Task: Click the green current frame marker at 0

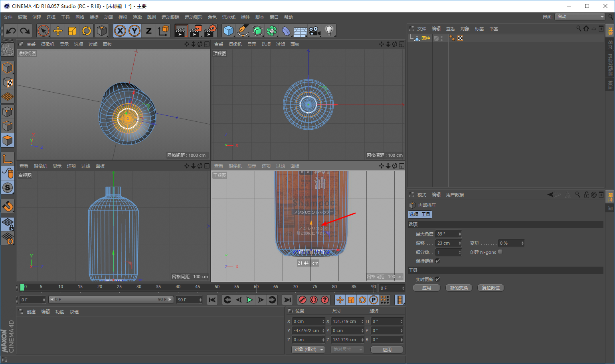Action: point(22,287)
